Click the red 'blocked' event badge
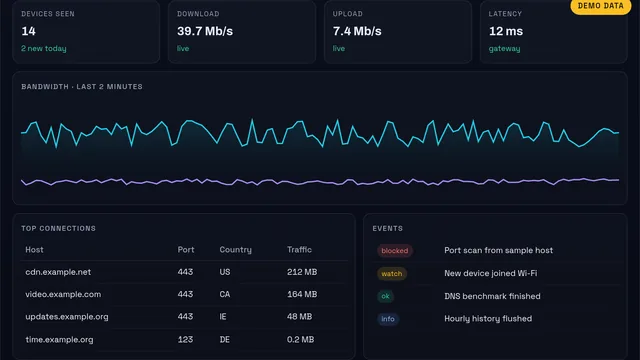Screen dimensions: 640x360 pos(395,251)
